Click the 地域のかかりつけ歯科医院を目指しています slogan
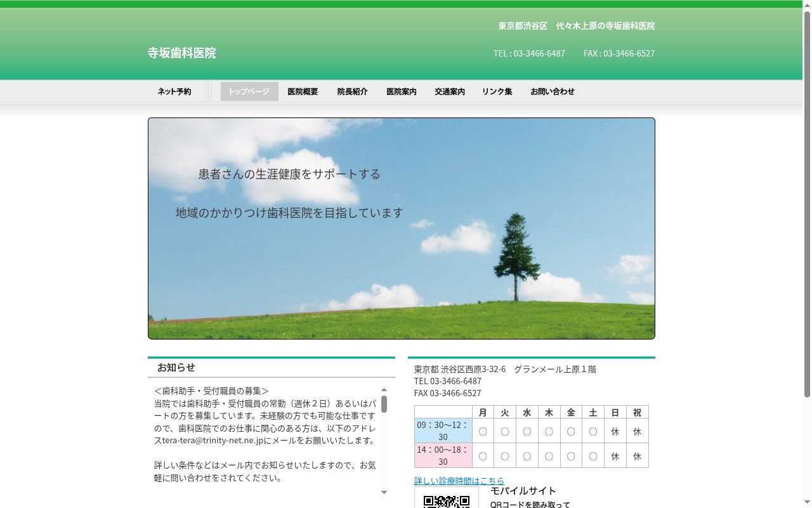This screenshot has width=812, height=508. [289, 213]
